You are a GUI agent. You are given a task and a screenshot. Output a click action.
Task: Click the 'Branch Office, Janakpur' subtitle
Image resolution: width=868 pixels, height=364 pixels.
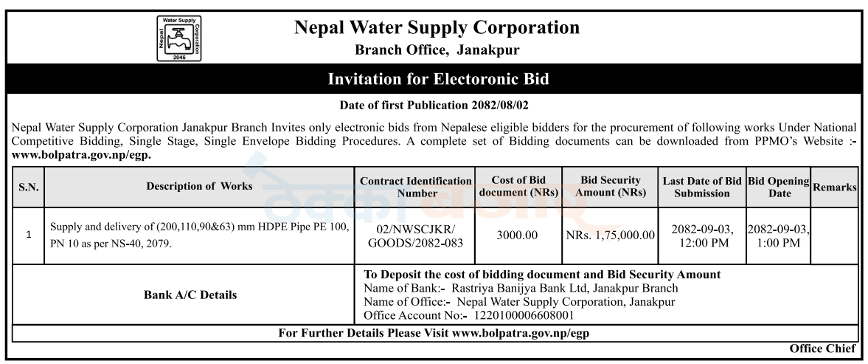pos(437,51)
